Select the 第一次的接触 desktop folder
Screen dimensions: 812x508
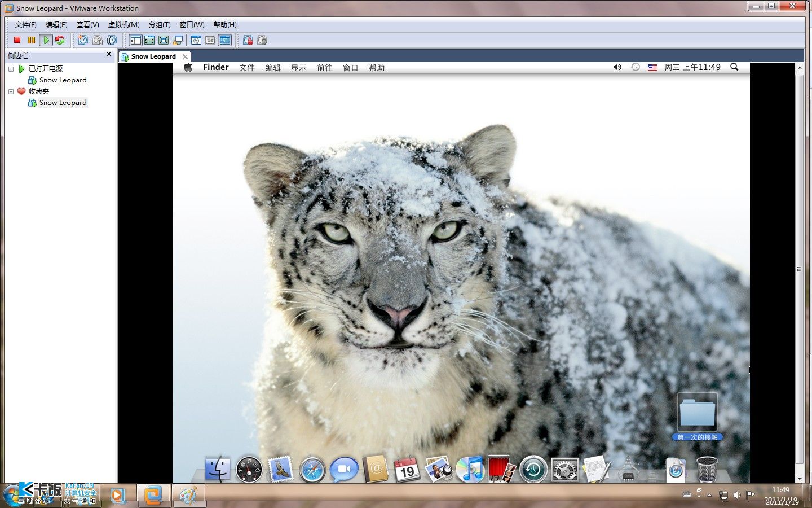coord(697,417)
